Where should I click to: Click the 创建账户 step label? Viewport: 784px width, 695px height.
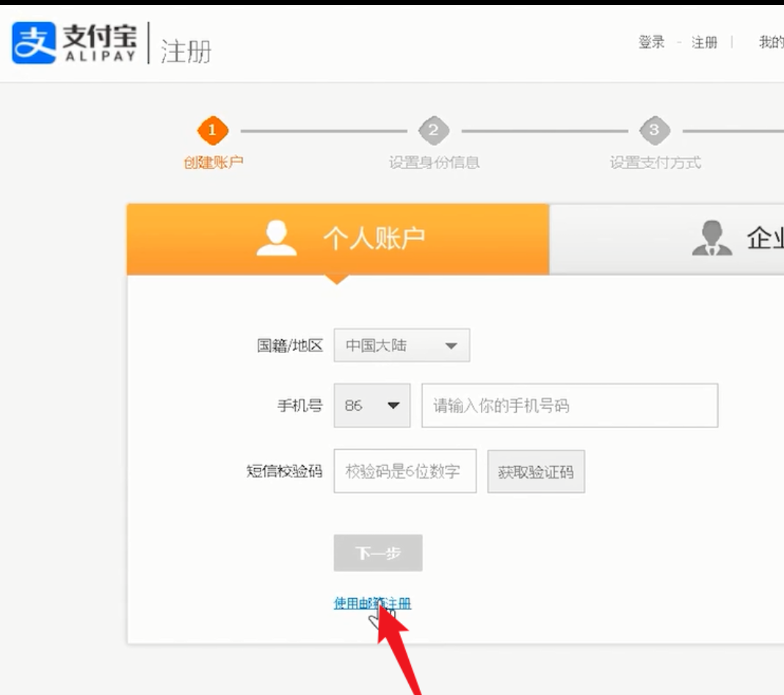coord(214,162)
